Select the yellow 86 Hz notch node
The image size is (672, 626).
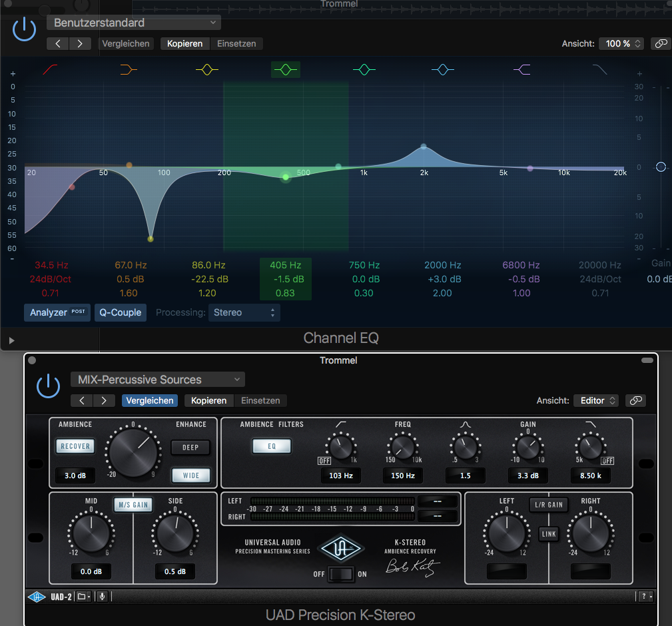pyautogui.click(x=151, y=238)
